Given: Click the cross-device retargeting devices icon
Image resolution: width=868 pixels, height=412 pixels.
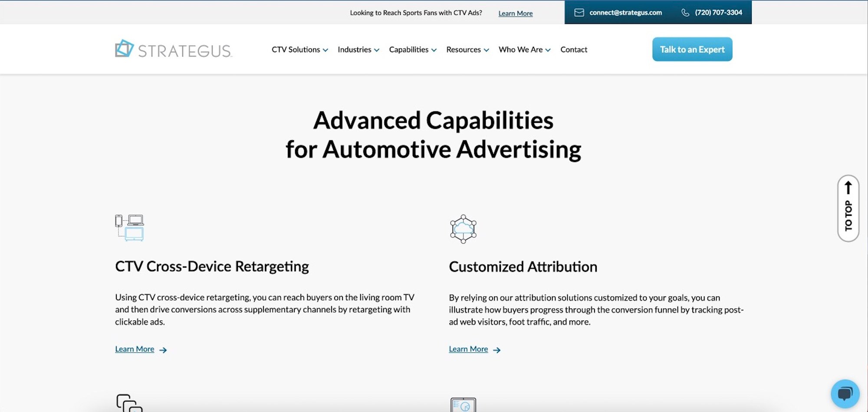Looking at the screenshot, I should coord(129,227).
